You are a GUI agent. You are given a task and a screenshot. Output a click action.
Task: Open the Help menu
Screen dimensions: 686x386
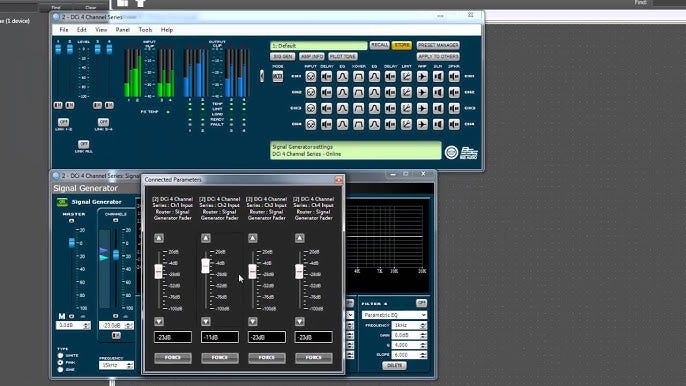pos(167,30)
